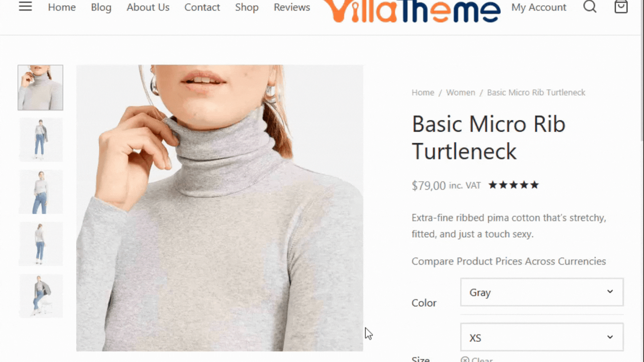Open the hamburger menu icon
The image size is (644, 362).
point(25,6)
